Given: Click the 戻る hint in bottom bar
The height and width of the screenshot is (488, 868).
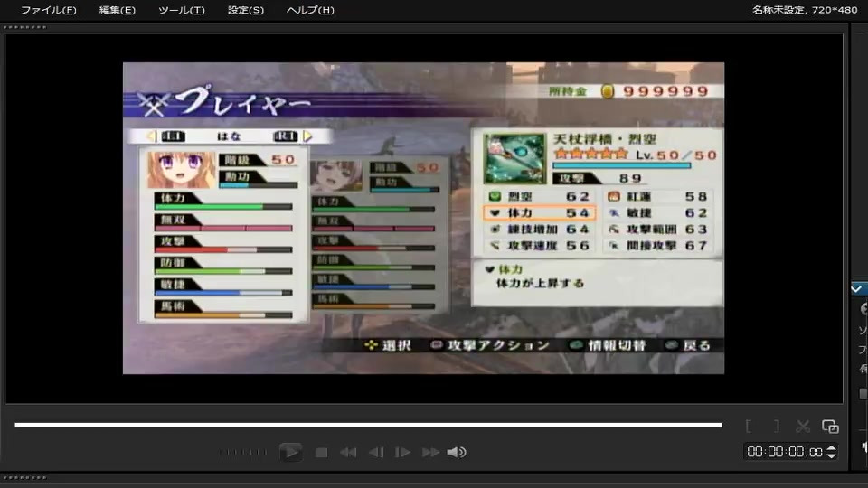Looking at the screenshot, I should pyautogui.click(x=688, y=345).
